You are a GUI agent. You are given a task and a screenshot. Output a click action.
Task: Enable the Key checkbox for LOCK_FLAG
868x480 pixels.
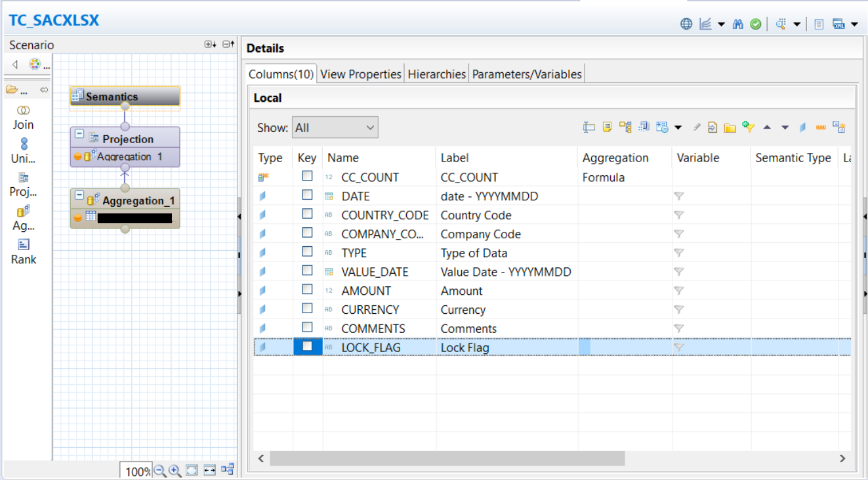click(306, 347)
